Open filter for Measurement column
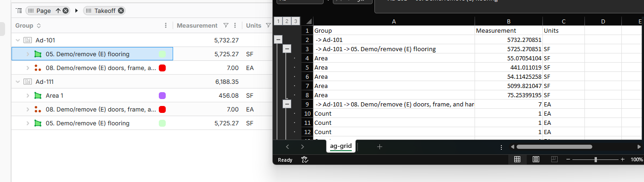Image resolution: width=644 pixels, height=182 pixels. tap(226, 26)
